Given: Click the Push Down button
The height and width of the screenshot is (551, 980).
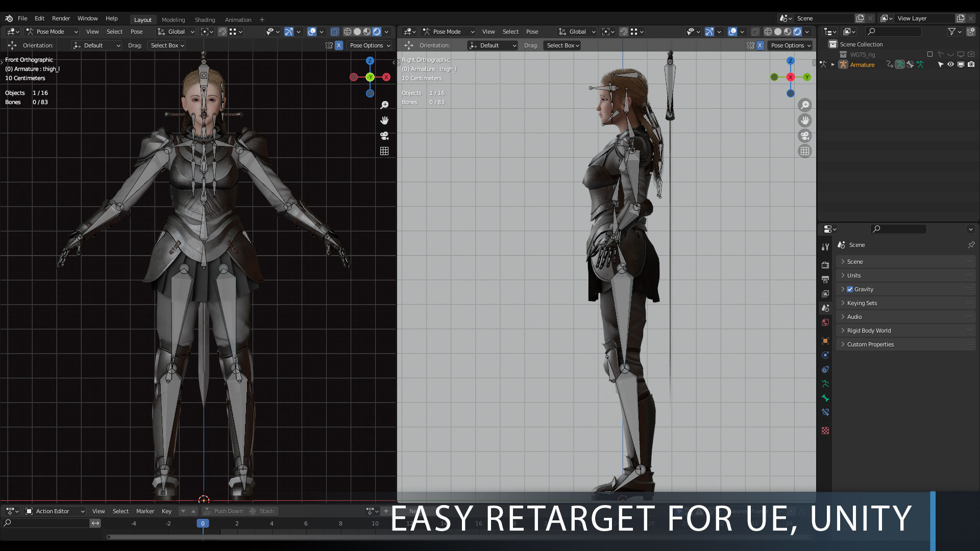Looking at the screenshot, I should pos(224,511).
